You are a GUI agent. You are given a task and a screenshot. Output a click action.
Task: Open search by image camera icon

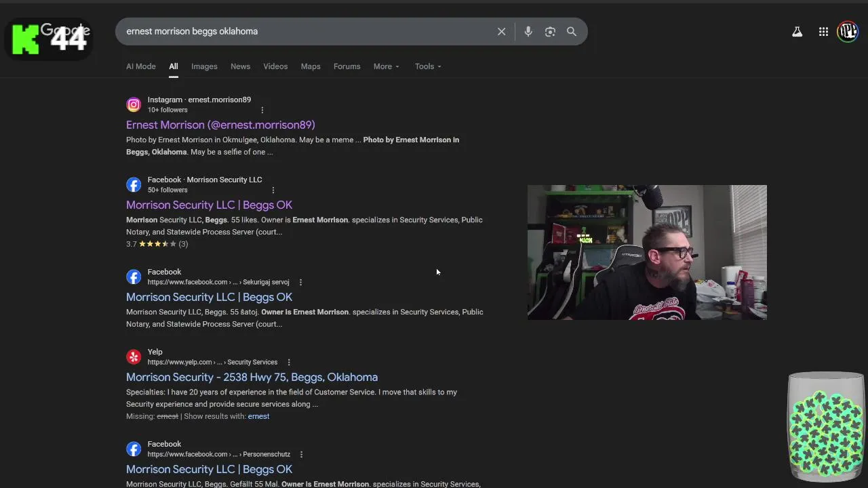coord(550,31)
